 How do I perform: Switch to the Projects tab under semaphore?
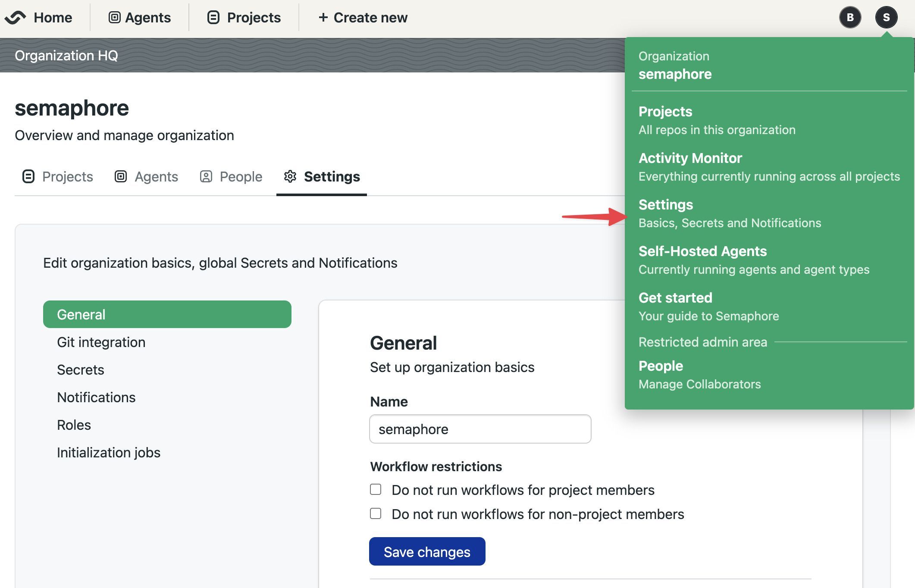[x=57, y=177]
